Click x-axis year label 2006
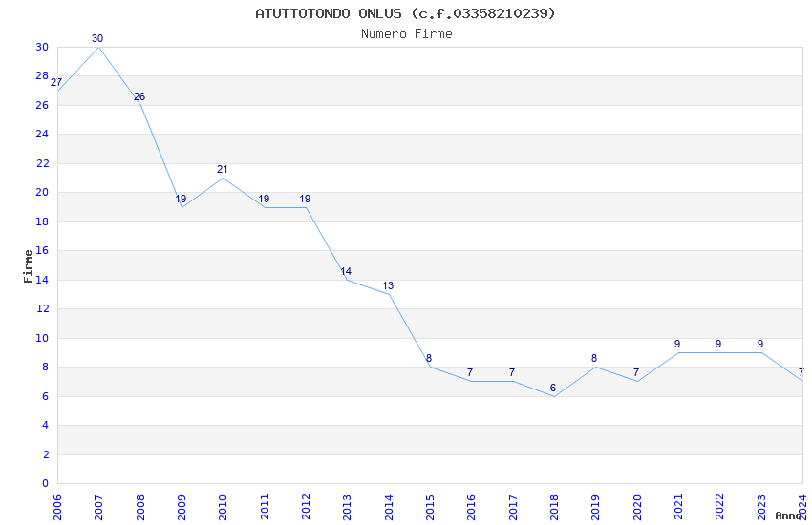The image size is (812, 525). click(57, 507)
